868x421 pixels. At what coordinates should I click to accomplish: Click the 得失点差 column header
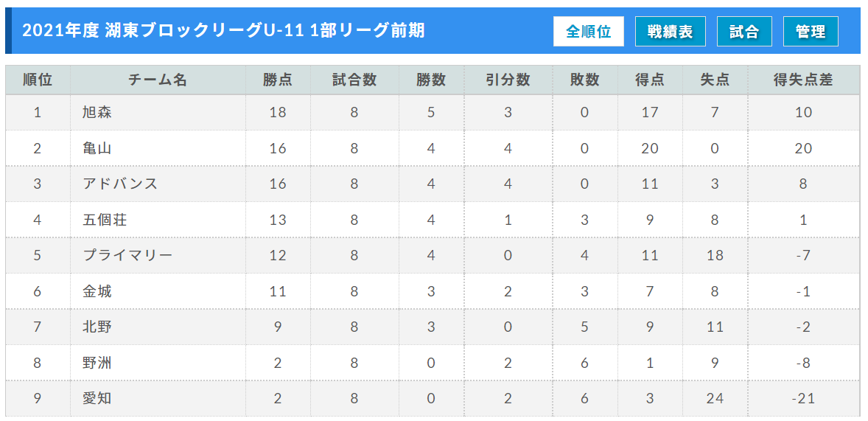(803, 80)
